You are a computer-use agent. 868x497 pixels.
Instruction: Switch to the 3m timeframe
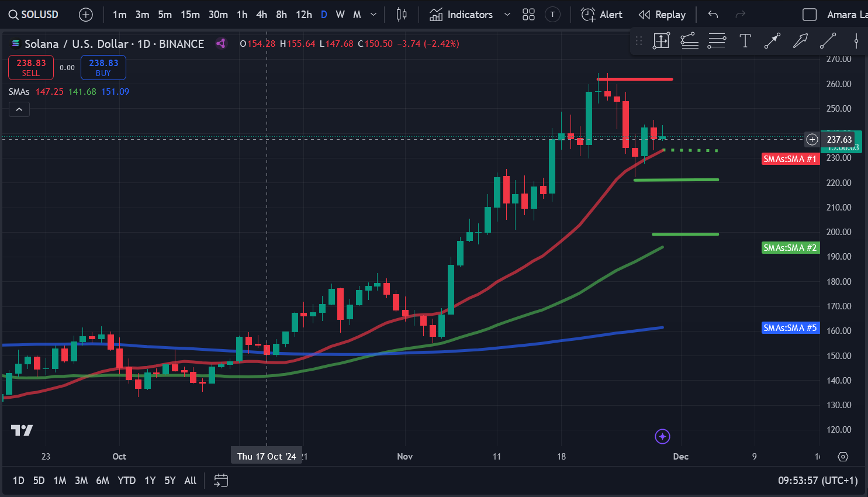(x=142, y=15)
